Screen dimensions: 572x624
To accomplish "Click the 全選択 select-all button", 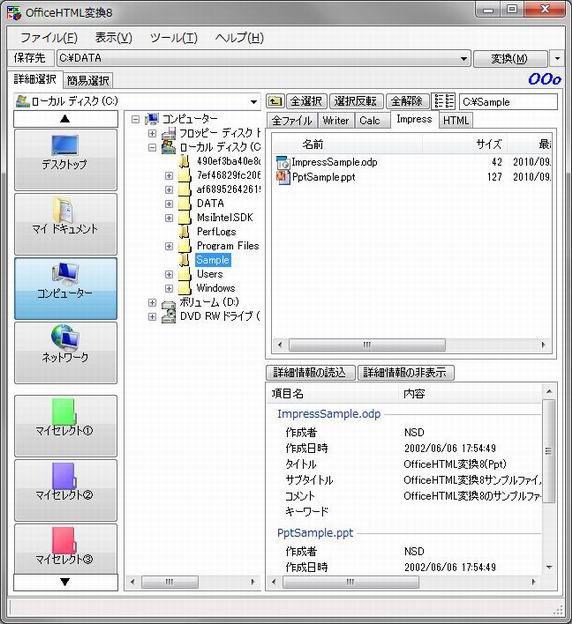I will click(x=306, y=101).
